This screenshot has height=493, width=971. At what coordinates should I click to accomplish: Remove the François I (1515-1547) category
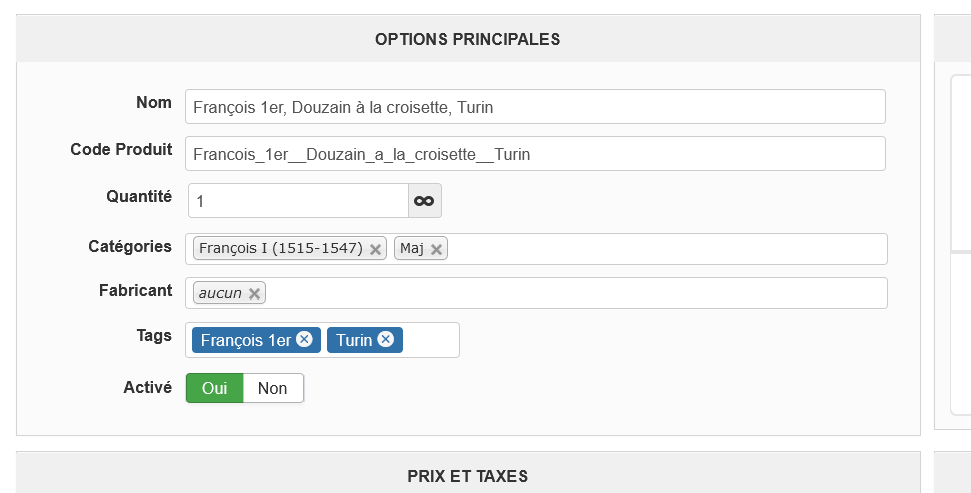coord(375,249)
